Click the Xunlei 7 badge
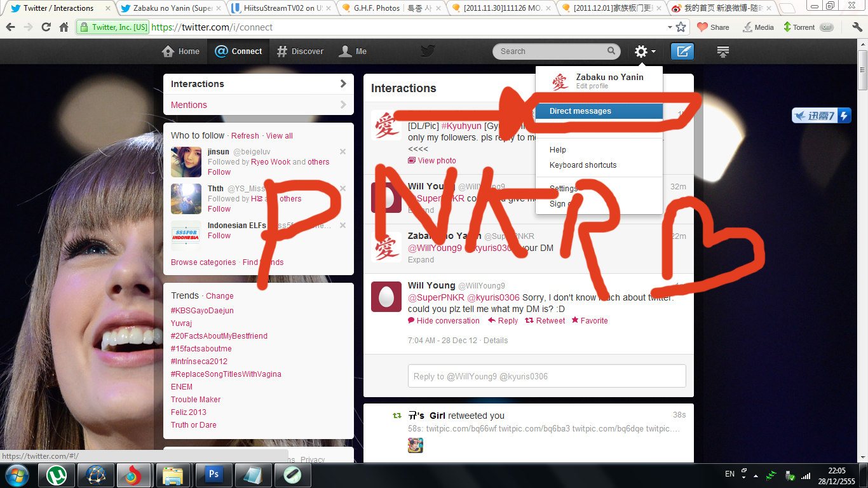Screen dimensions: 868x488 (x=821, y=116)
